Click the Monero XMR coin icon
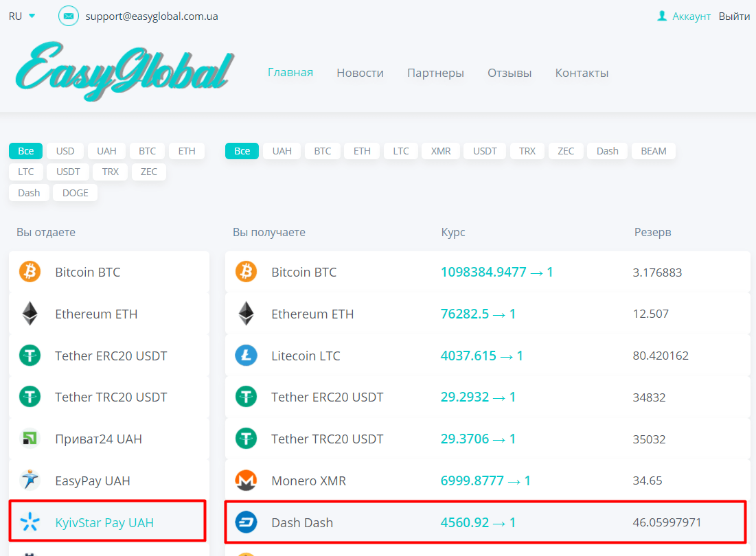The height and width of the screenshot is (556, 756). pyautogui.click(x=246, y=480)
